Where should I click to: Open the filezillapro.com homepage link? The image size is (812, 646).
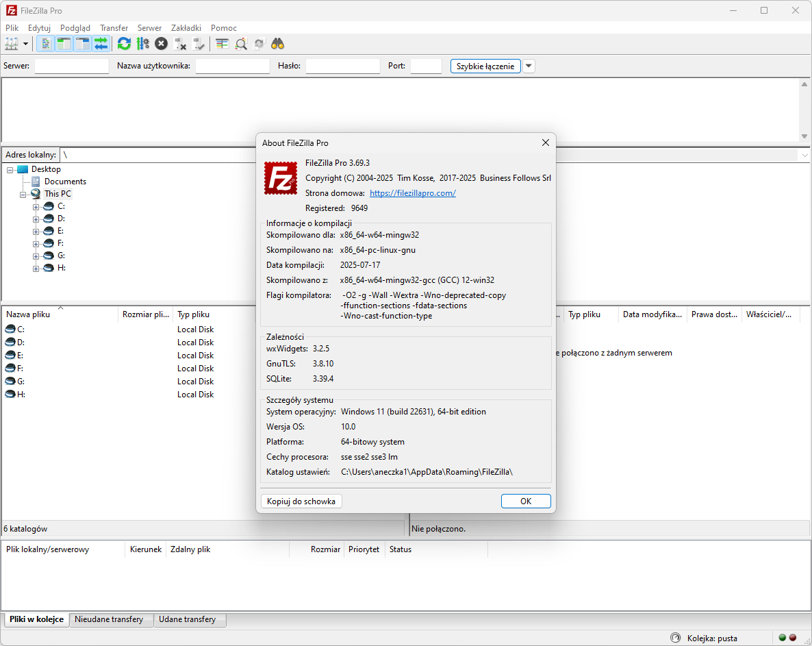(413, 193)
